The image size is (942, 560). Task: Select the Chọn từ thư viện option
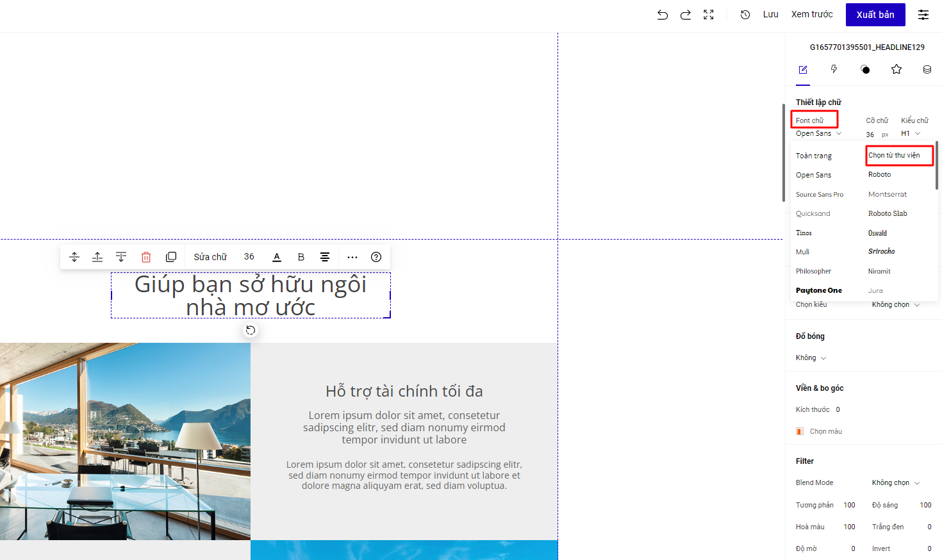pos(898,155)
